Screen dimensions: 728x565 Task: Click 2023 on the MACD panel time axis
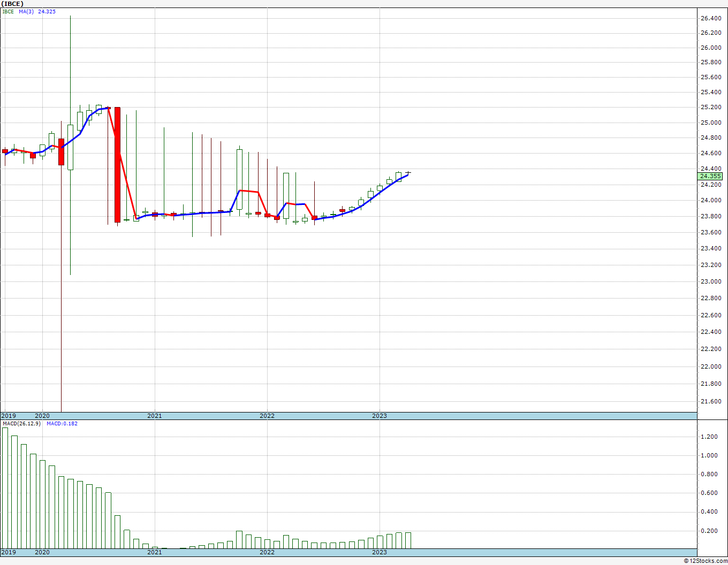pos(380,552)
